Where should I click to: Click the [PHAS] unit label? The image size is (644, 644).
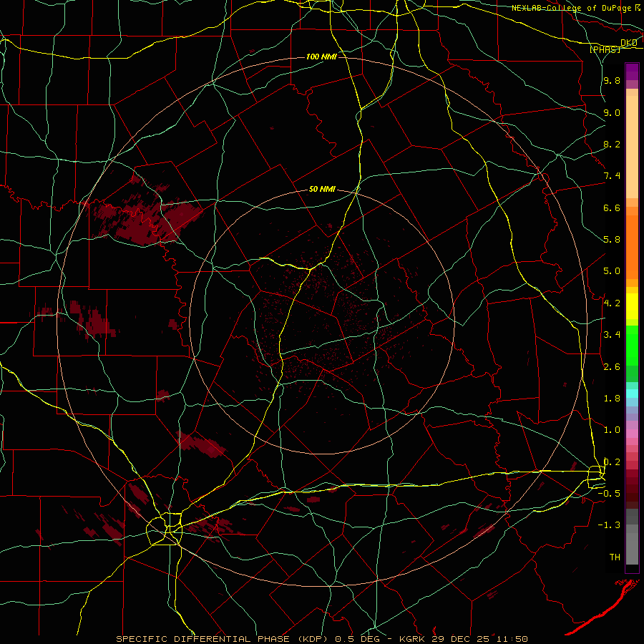[605, 49]
